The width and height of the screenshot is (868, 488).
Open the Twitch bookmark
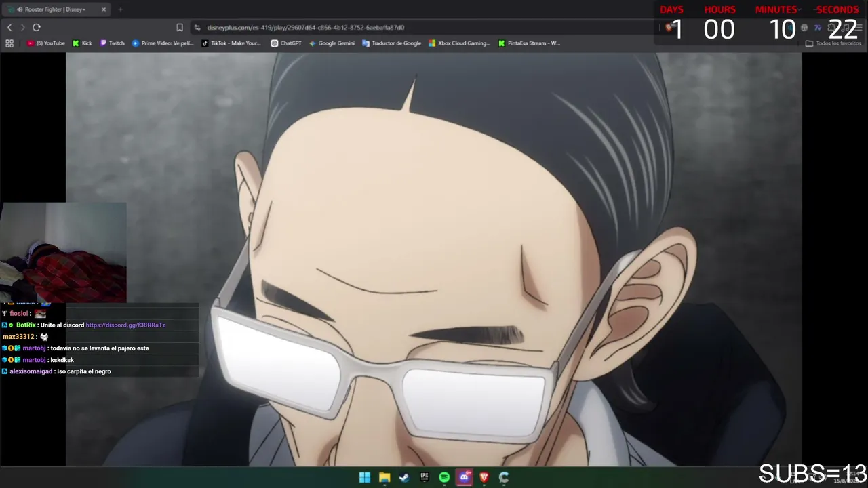pos(113,43)
